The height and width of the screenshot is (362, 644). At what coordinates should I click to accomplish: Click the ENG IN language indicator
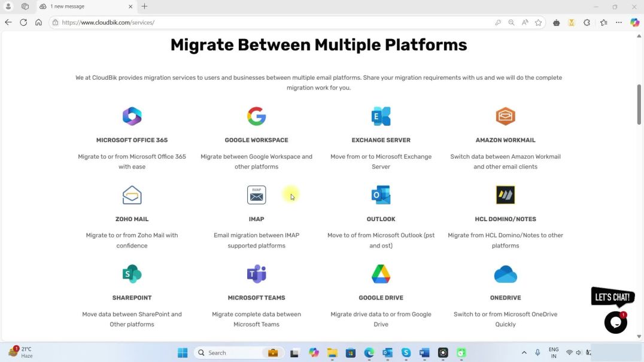pyautogui.click(x=554, y=352)
